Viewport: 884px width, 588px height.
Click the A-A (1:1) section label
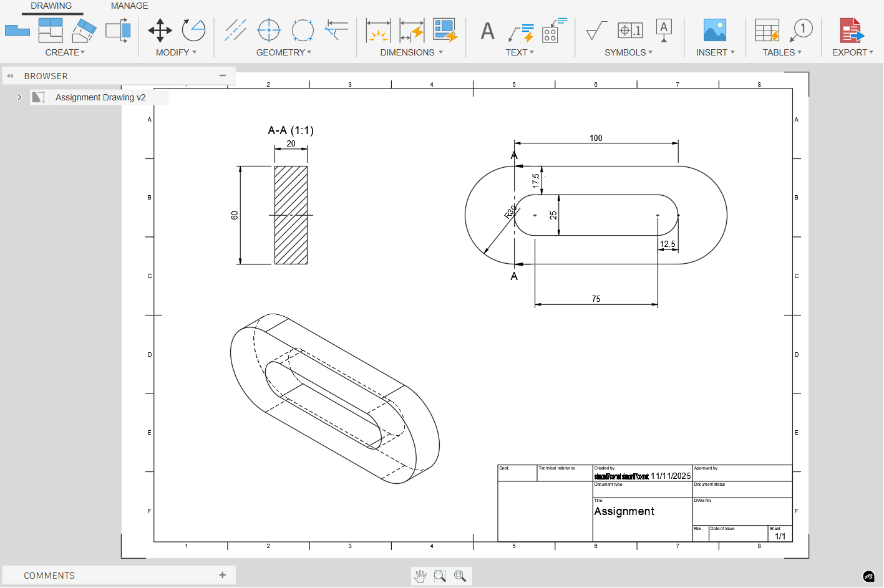click(291, 130)
